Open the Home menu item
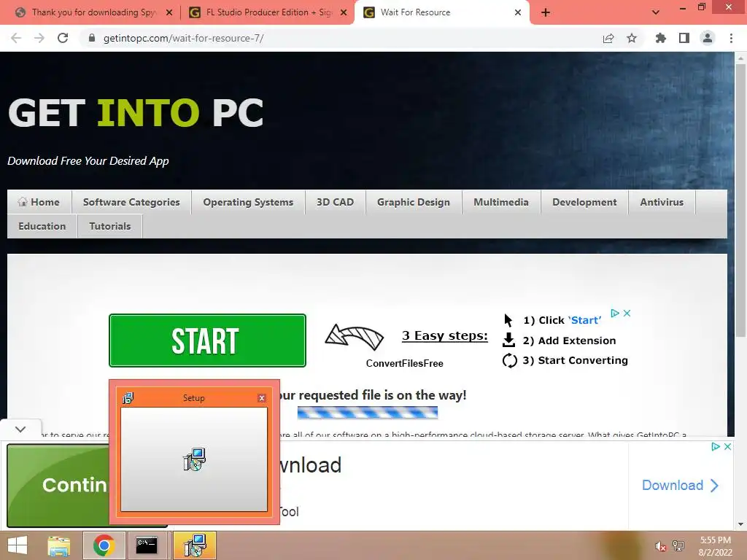This screenshot has height=560, width=747. [x=39, y=202]
